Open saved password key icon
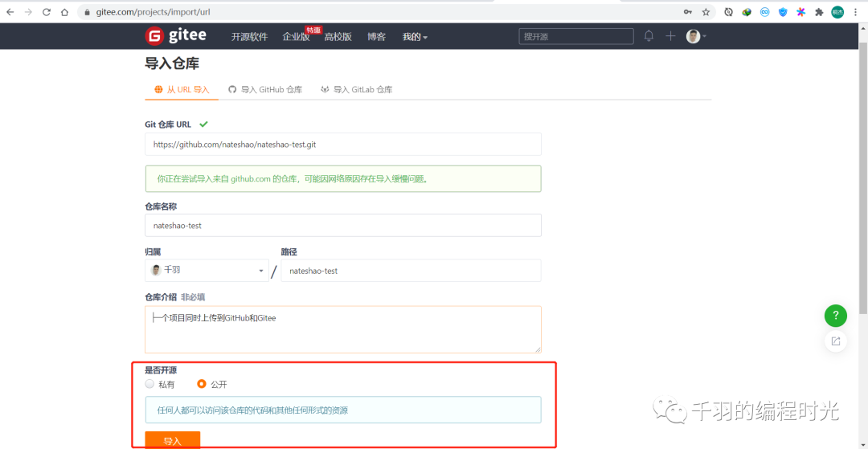The height and width of the screenshot is (449, 868). [x=687, y=11]
